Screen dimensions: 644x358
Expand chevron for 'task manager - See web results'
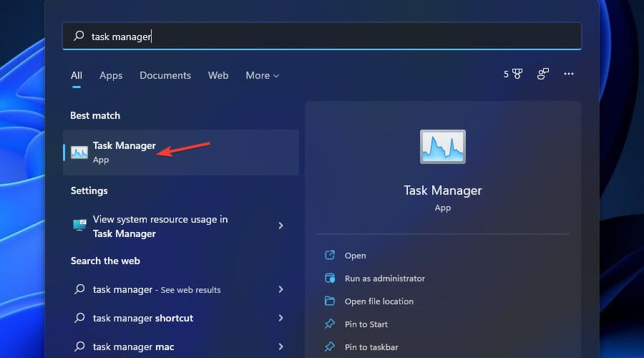coord(281,289)
